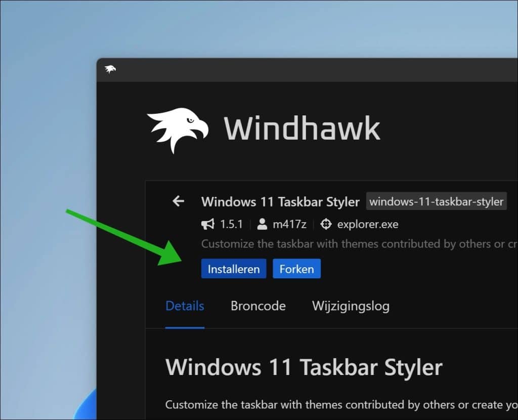Click the Windhawk header title text

pos(302,129)
